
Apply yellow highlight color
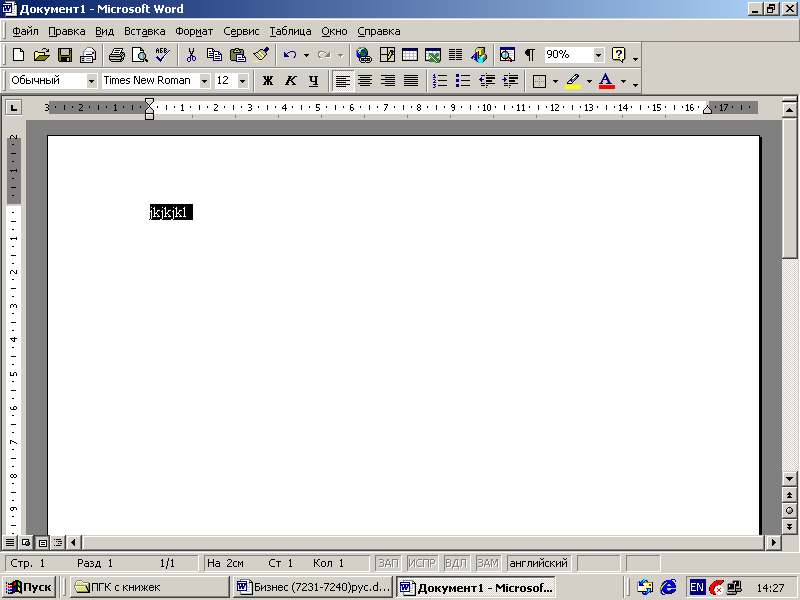(573, 81)
